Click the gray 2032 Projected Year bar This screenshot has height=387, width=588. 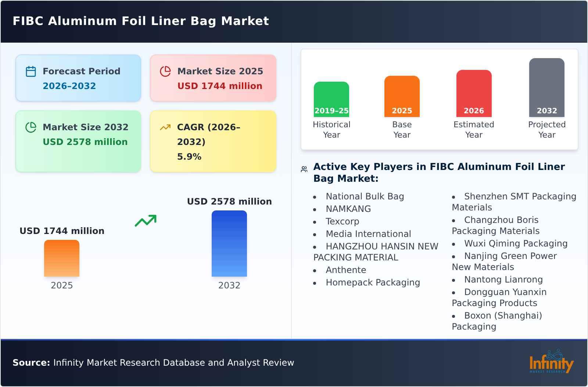click(546, 88)
